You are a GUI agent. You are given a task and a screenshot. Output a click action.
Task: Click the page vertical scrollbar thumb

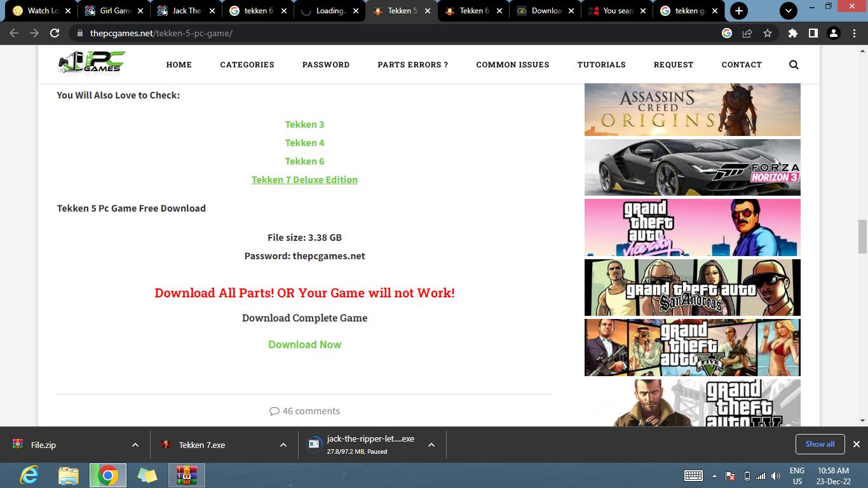[x=862, y=236]
